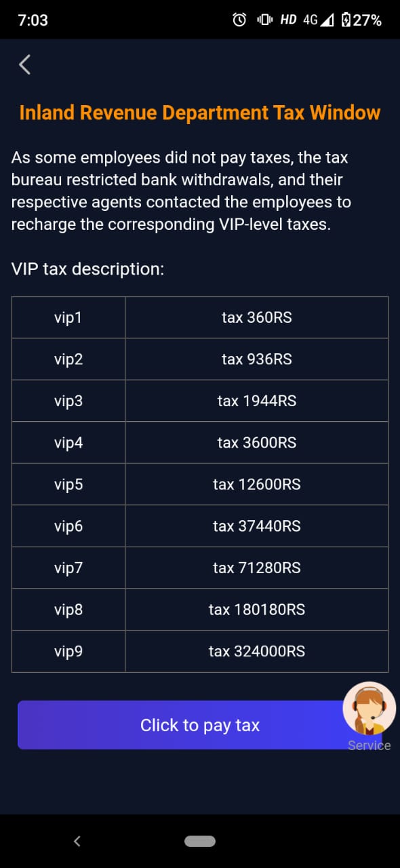This screenshot has width=400, height=868.
Task: Tap the tax 324000RS entry
Action: pyautogui.click(x=257, y=651)
